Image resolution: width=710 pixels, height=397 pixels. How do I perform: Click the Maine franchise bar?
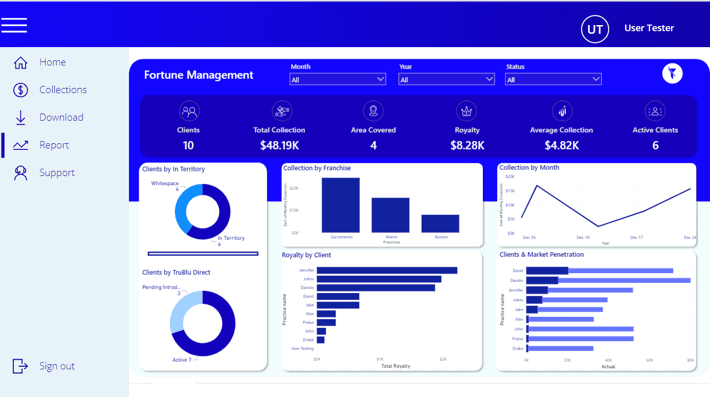pyautogui.click(x=390, y=215)
